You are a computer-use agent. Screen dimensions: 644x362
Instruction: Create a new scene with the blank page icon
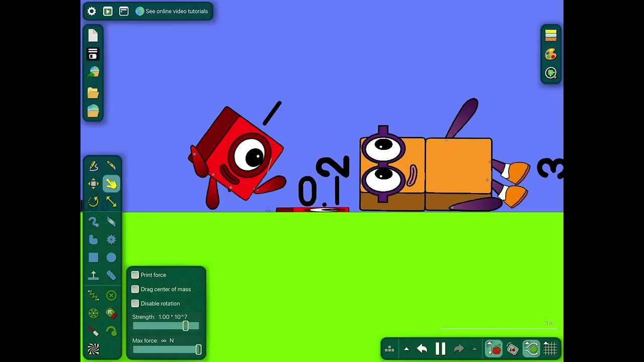93,35
